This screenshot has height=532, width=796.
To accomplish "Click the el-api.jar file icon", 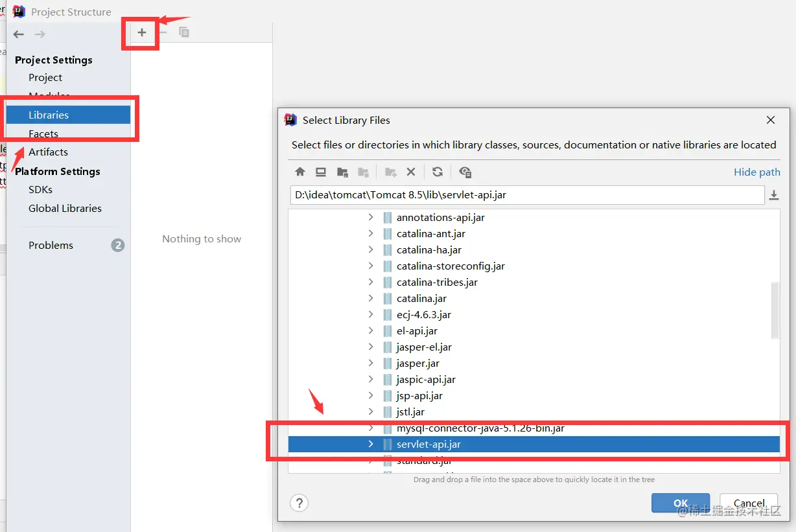I will [388, 331].
